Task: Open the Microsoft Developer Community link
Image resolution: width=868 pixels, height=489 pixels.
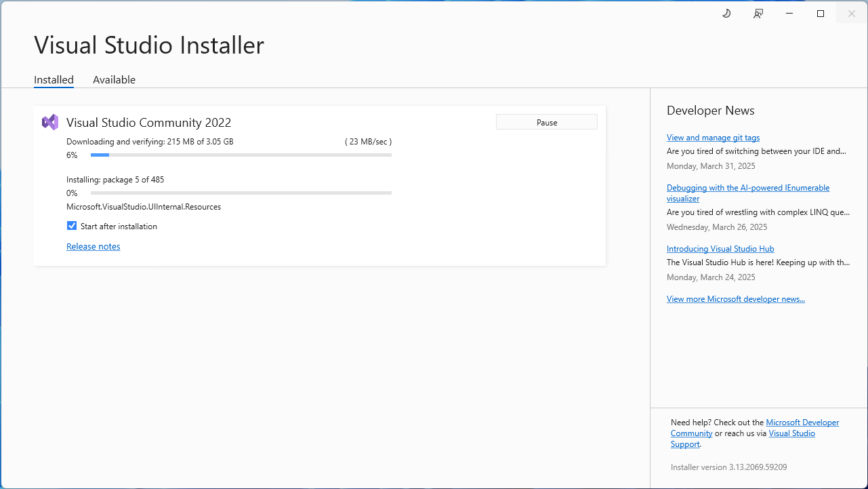Action: click(x=755, y=428)
